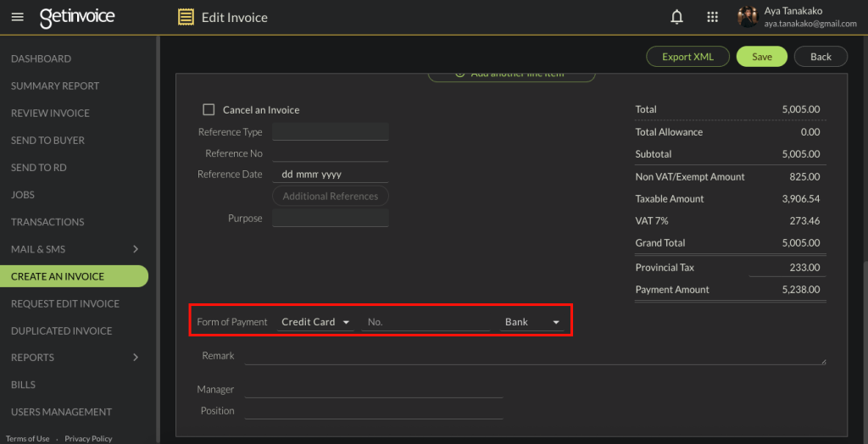
Task: Open the apps grid launcher
Action: click(x=712, y=17)
